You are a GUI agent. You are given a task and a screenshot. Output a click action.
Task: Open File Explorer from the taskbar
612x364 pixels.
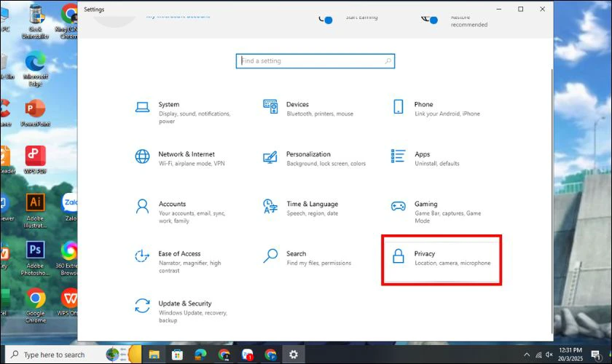click(x=154, y=355)
